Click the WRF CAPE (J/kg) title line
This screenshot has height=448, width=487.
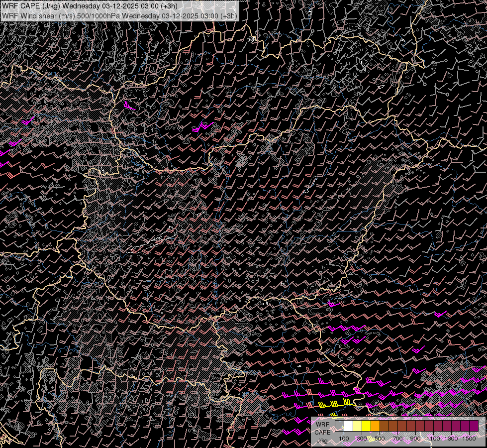click(90, 6)
